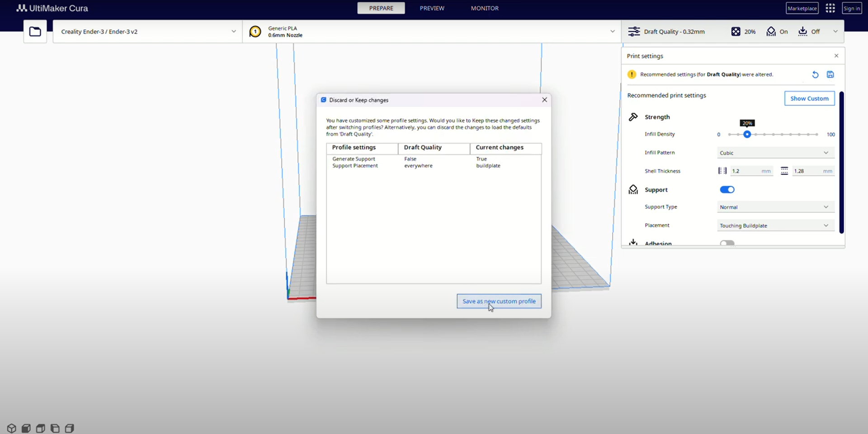Click the Support section icon
The height and width of the screenshot is (434, 868).
pos(633,190)
